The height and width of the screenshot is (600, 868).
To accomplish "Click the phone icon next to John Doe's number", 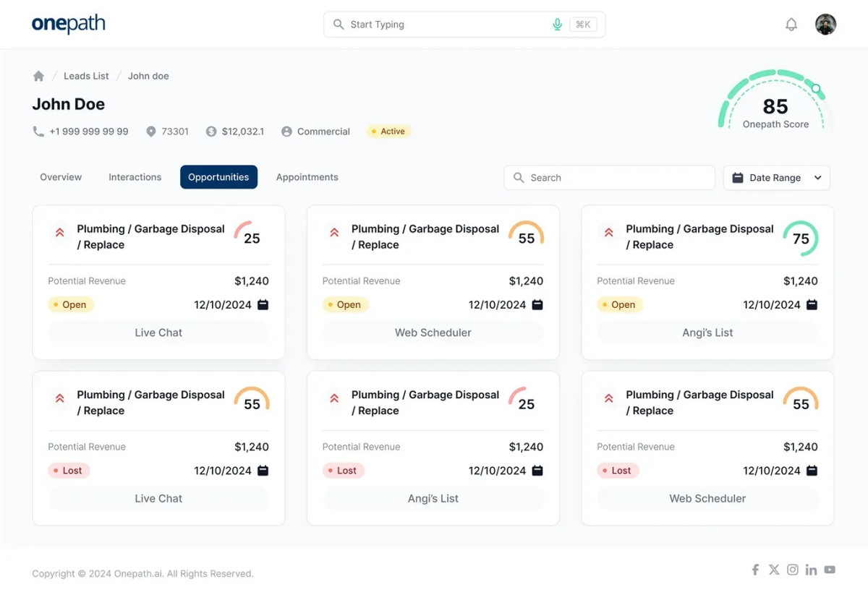I will (36, 132).
